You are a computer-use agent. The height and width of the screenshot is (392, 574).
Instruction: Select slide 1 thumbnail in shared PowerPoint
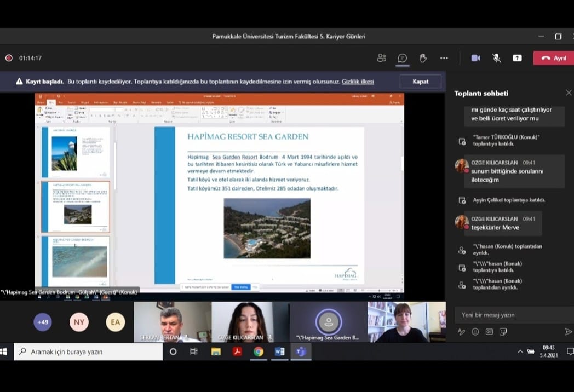(76, 152)
